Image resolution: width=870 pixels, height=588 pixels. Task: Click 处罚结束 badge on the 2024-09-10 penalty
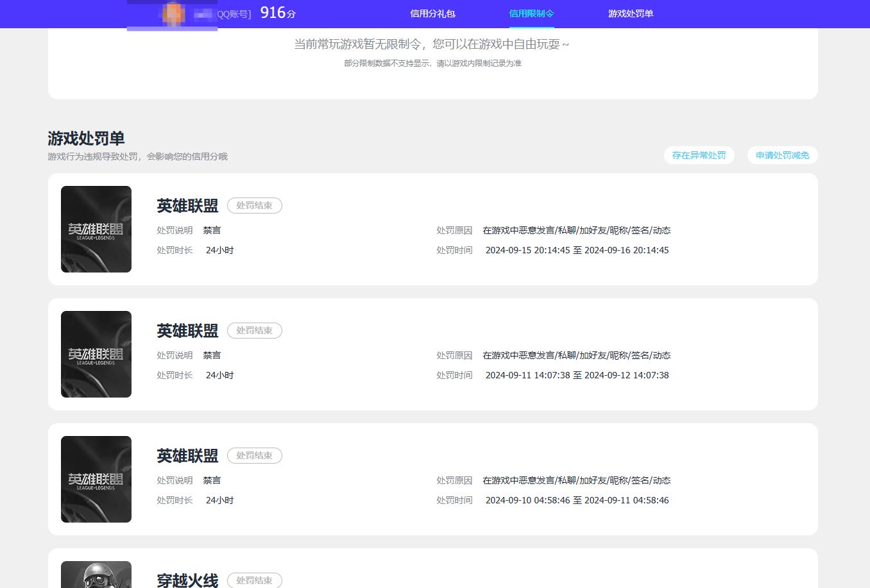tap(254, 456)
